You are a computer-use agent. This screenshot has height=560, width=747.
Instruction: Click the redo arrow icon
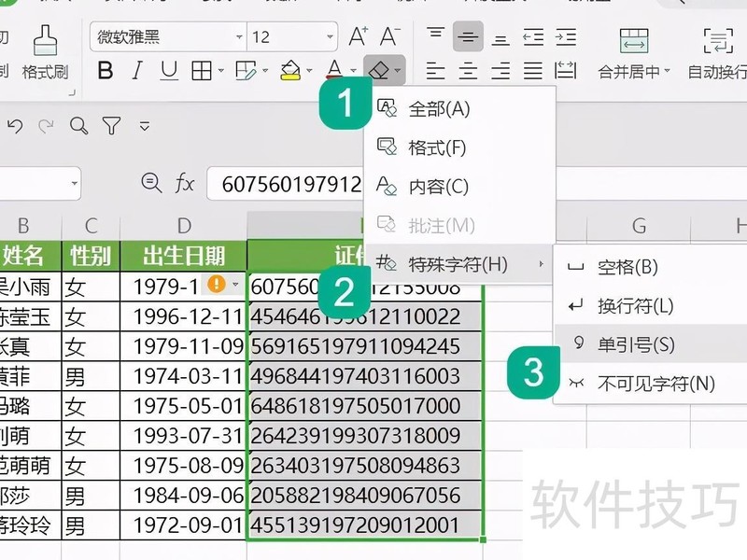coord(46,126)
